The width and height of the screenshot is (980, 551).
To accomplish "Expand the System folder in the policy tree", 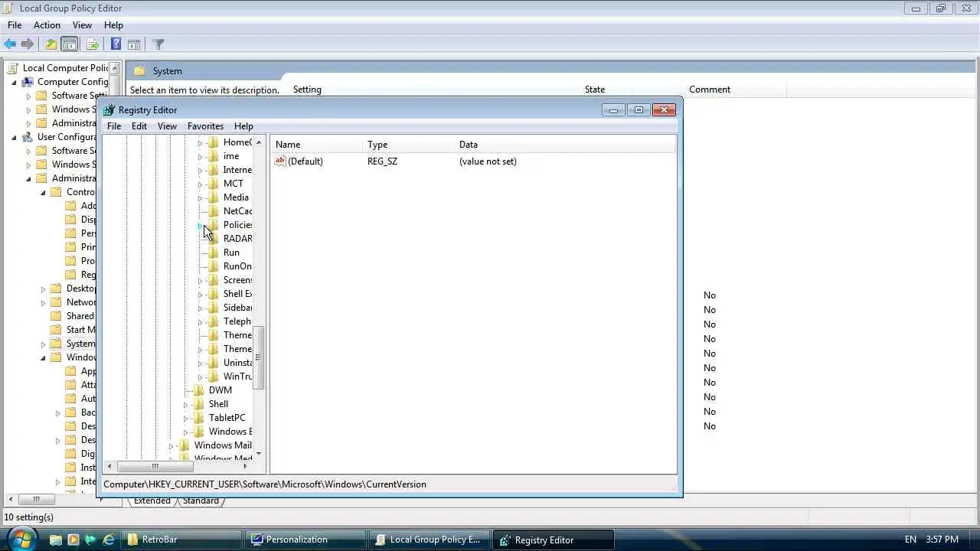I will (x=43, y=344).
